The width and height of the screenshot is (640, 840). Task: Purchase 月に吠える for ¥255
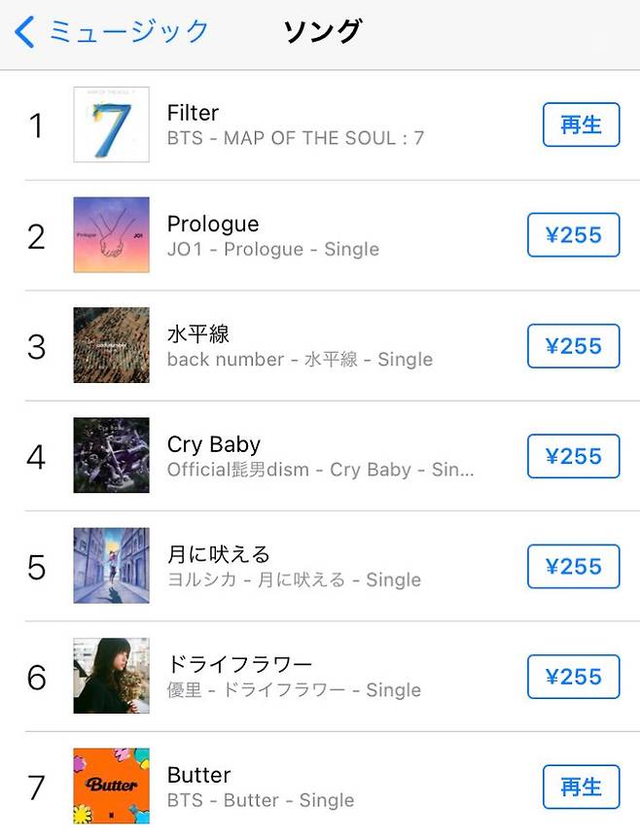pos(573,567)
